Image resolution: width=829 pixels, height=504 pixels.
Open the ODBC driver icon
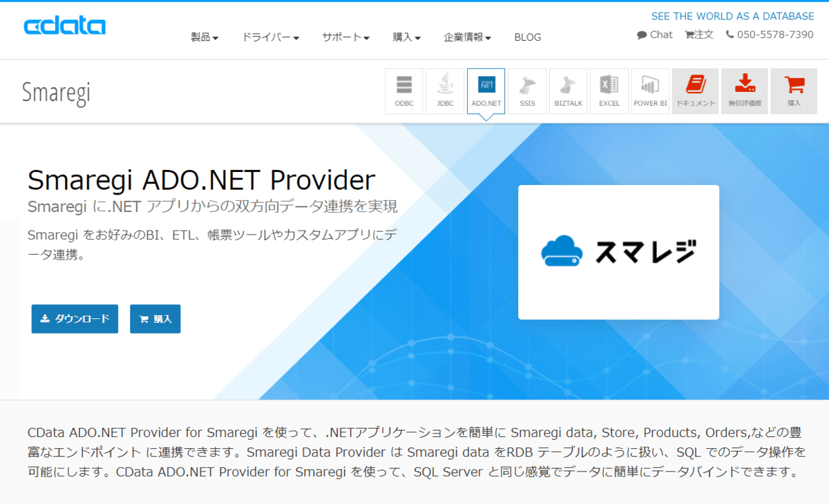point(404,91)
